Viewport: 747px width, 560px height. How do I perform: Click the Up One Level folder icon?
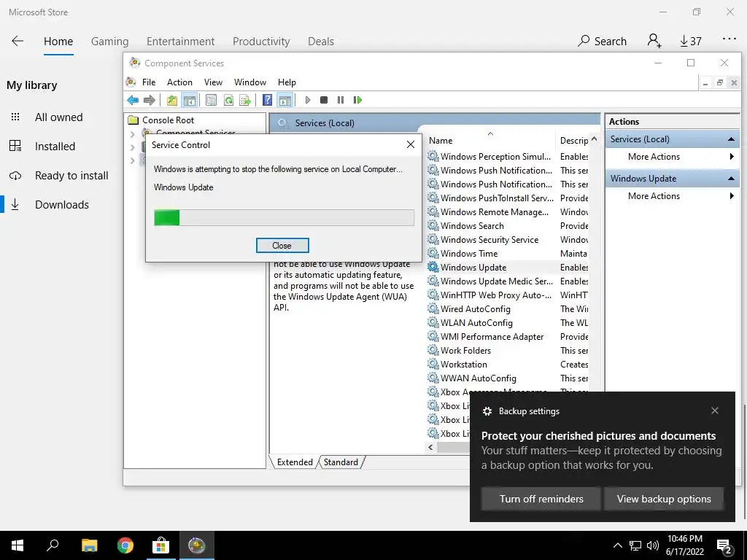tap(172, 100)
